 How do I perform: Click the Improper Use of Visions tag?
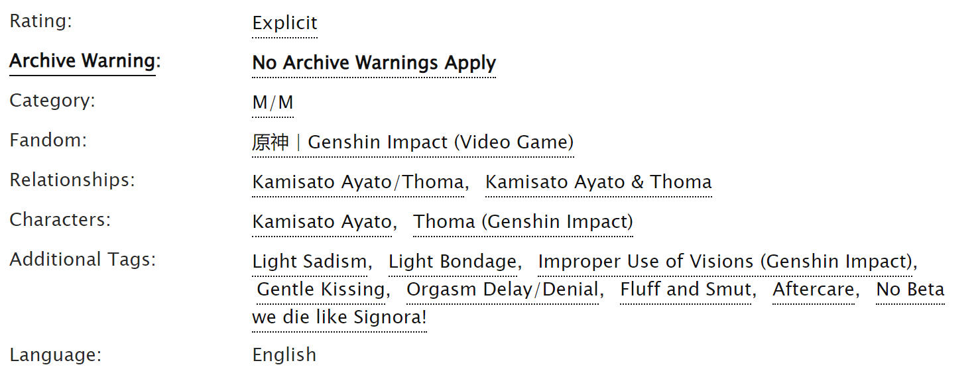(x=725, y=262)
